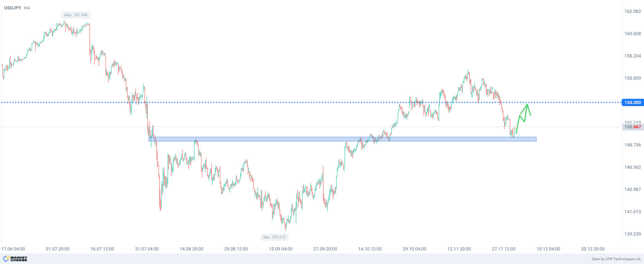Open the Chart by UTIP Technologies link
The width and height of the screenshot is (644, 264).
[x=616, y=259]
